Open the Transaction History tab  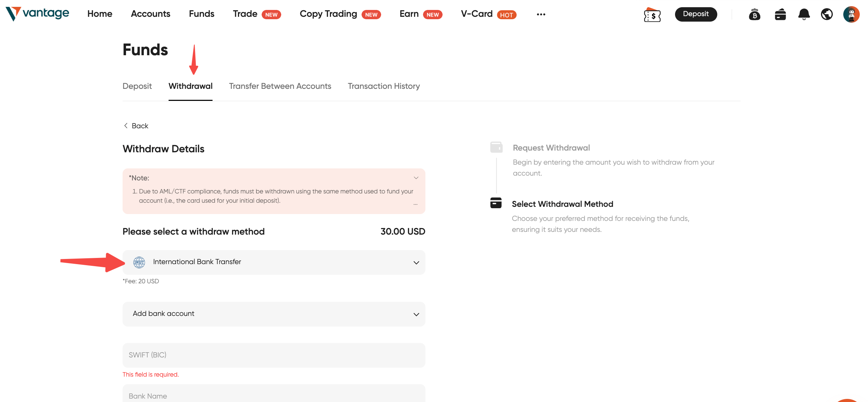[x=384, y=86]
